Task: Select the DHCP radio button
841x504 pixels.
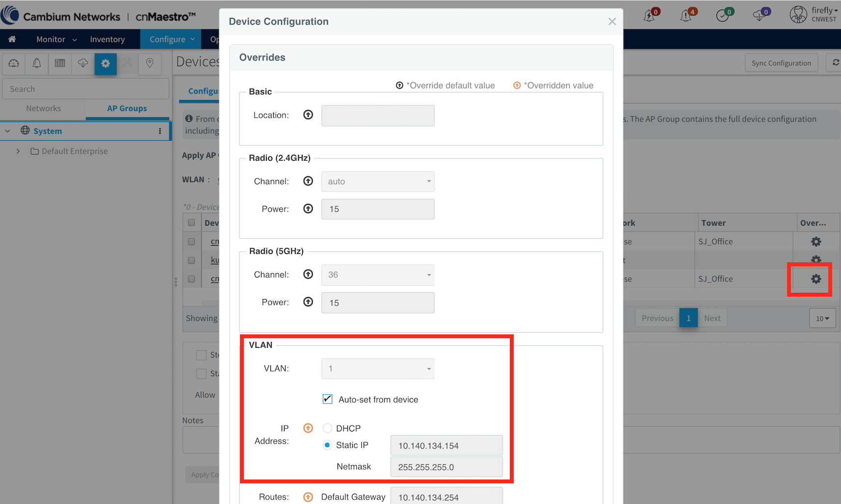Action: pyautogui.click(x=327, y=428)
